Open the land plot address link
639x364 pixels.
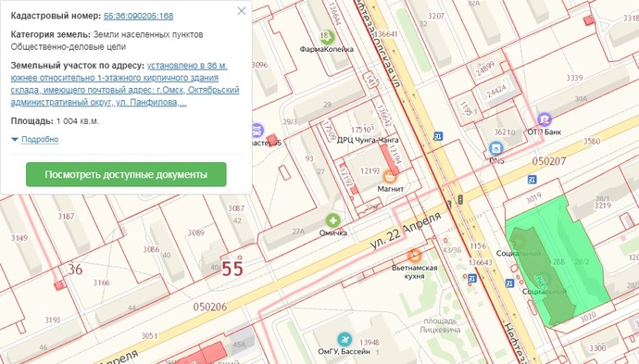pos(125,84)
